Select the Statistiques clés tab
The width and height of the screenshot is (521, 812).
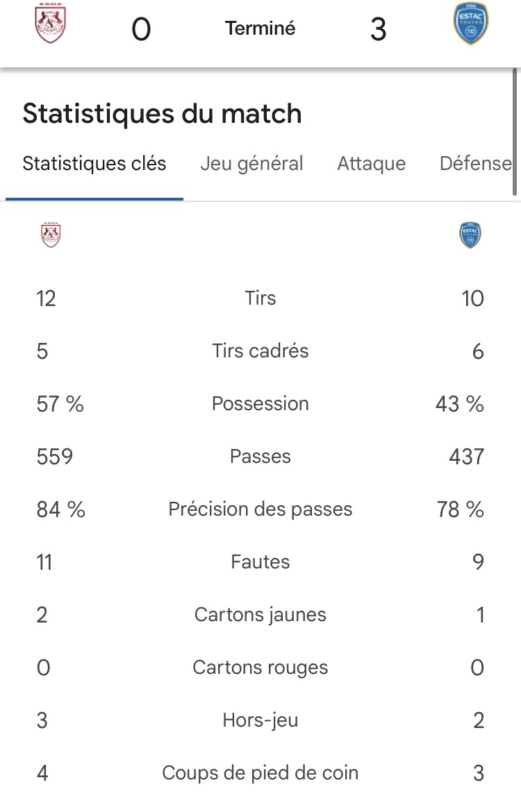[94, 164]
